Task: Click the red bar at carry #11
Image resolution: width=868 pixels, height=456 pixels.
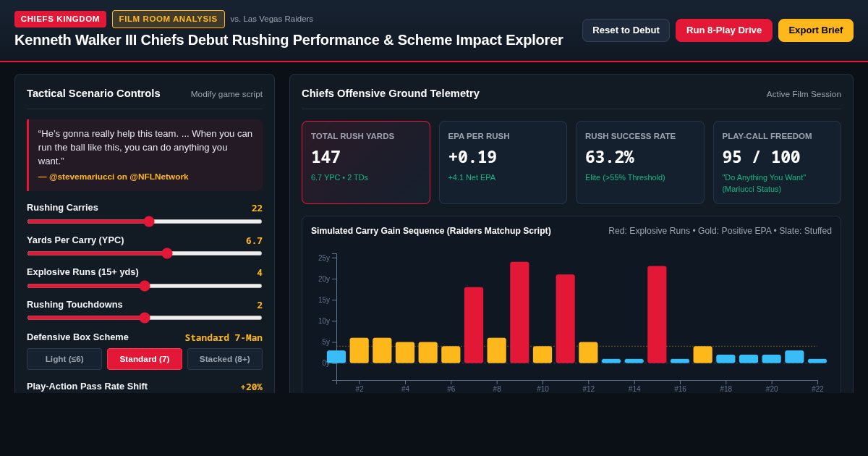Action: tap(566, 318)
